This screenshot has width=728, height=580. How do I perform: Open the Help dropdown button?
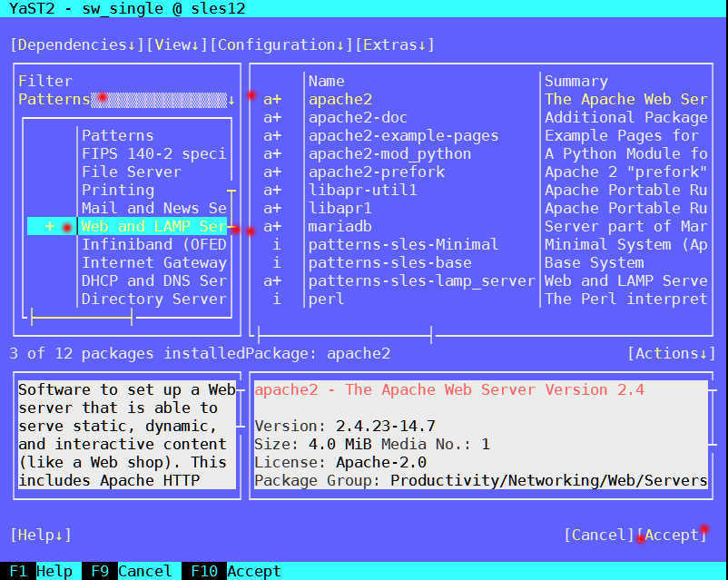pos(41,535)
